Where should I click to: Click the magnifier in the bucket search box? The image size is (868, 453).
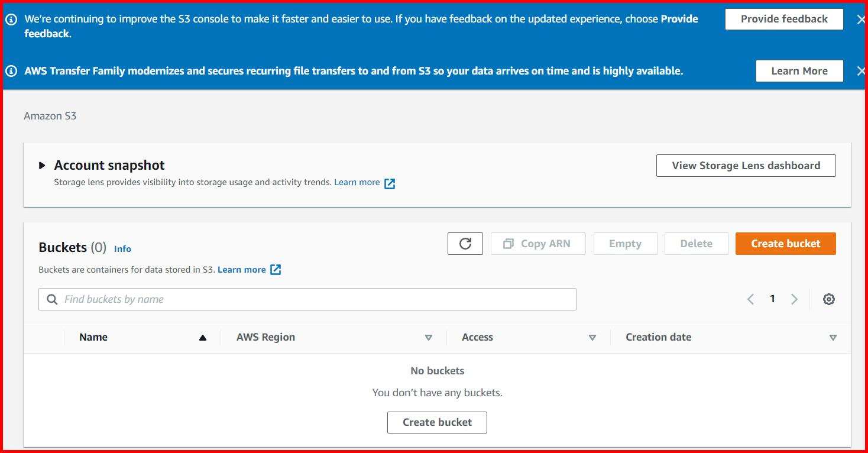click(52, 299)
